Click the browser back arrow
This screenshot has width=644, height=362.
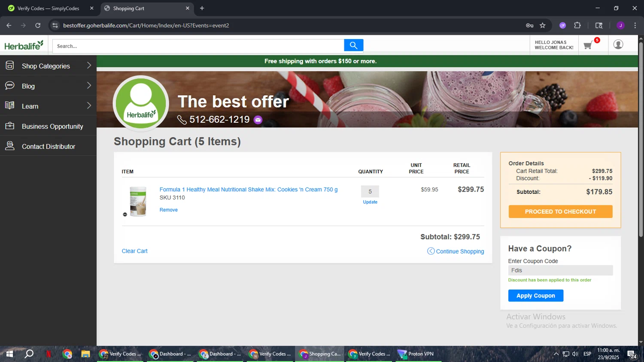pos(9,25)
